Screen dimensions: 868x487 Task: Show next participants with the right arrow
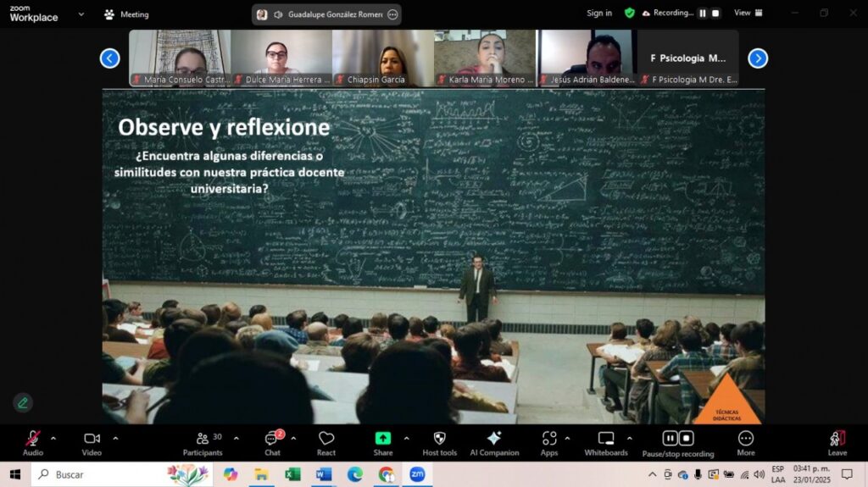coord(758,58)
